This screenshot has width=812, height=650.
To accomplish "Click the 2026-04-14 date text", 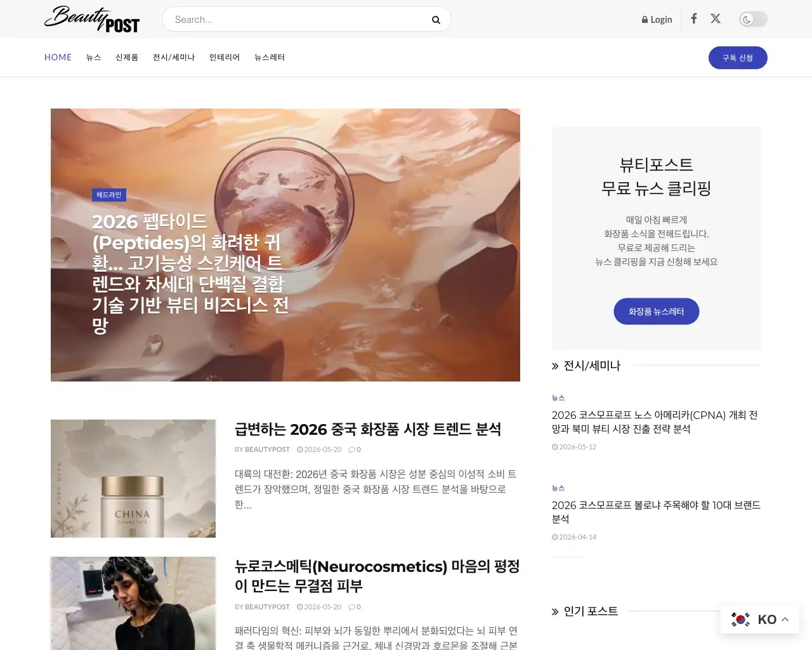I will [574, 537].
